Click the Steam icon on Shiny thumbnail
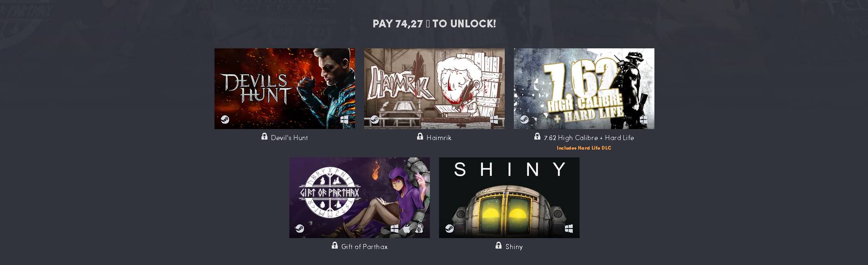The height and width of the screenshot is (265, 868). 450,229
